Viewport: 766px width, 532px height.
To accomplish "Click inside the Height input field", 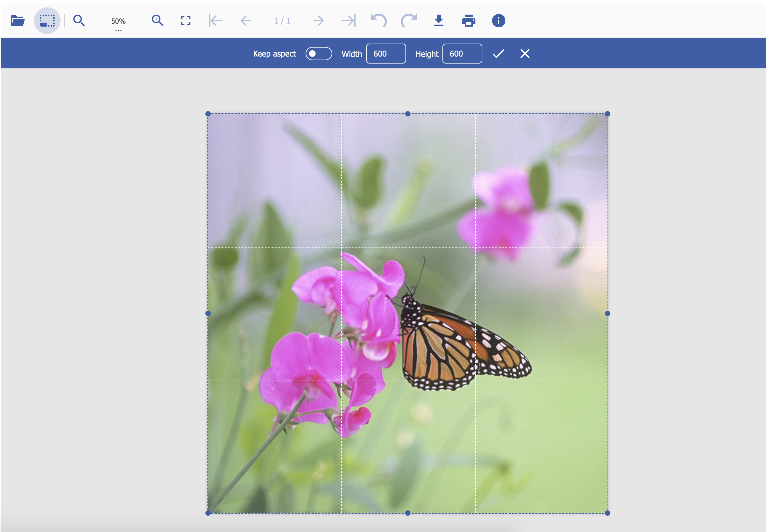I will (x=462, y=53).
